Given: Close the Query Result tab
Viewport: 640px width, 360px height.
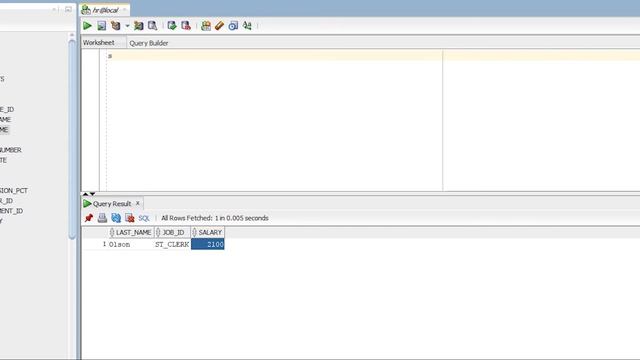Looking at the screenshot, I should click(x=138, y=203).
